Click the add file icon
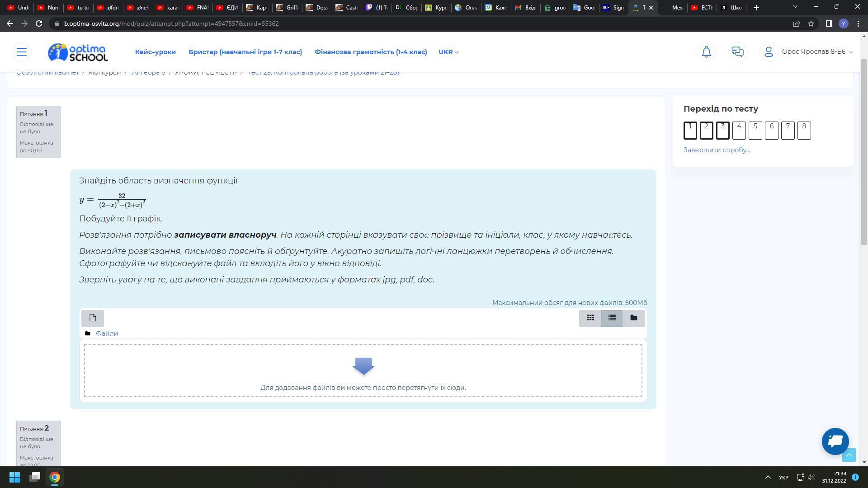This screenshot has width=868, height=488. pyautogui.click(x=93, y=318)
